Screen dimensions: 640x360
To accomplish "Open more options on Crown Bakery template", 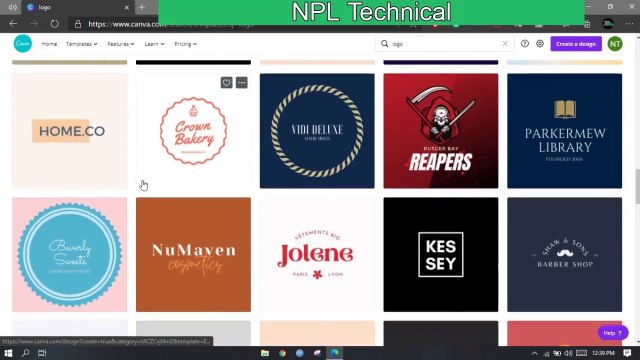I will pos(242,82).
